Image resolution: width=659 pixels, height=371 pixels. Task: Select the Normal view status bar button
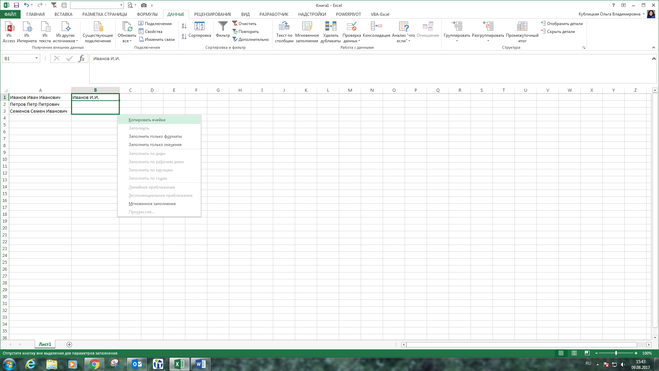click(561, 353)
